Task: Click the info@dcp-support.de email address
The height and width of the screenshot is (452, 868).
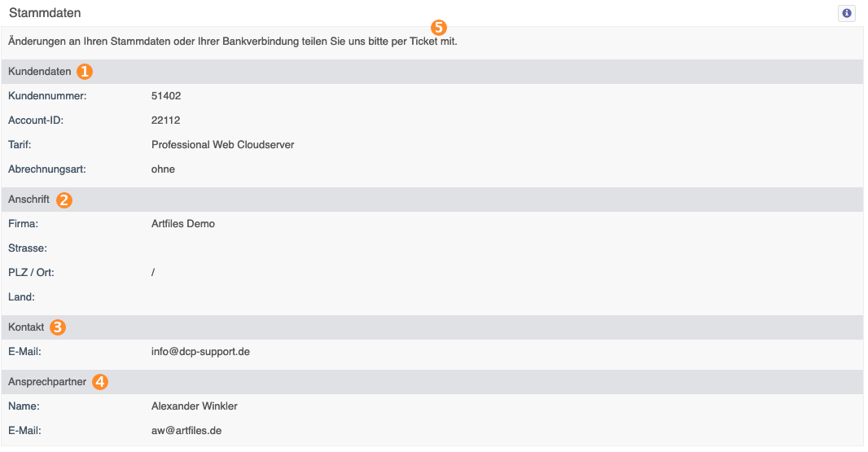Action: point(200,352)
